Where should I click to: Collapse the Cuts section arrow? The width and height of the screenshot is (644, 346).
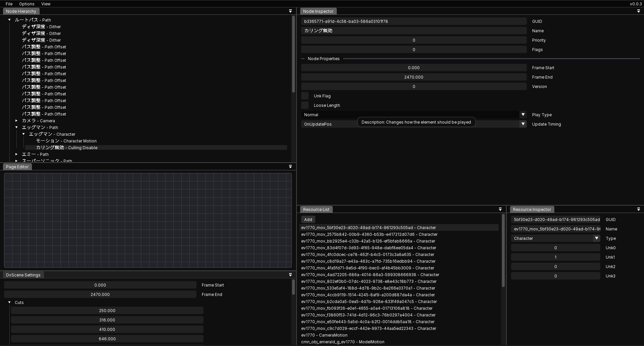(9, 302)
